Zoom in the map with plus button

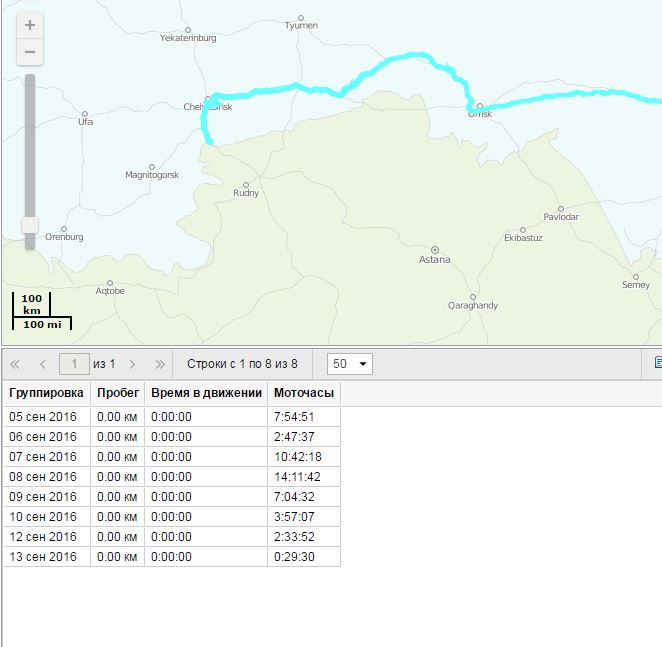pyautogui.click(x=30, y=25)
